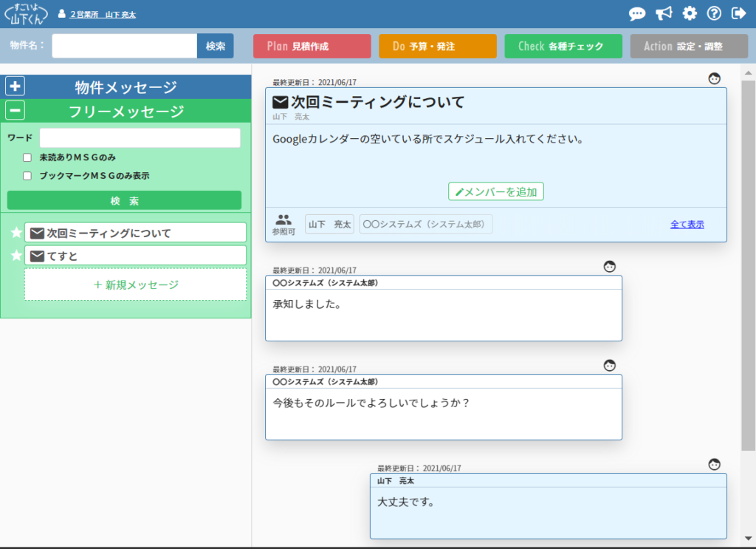Open help with the question mark icon
The width and height of the screenshot is (756, 549).
pyautogui.click(x=715, y=13)
